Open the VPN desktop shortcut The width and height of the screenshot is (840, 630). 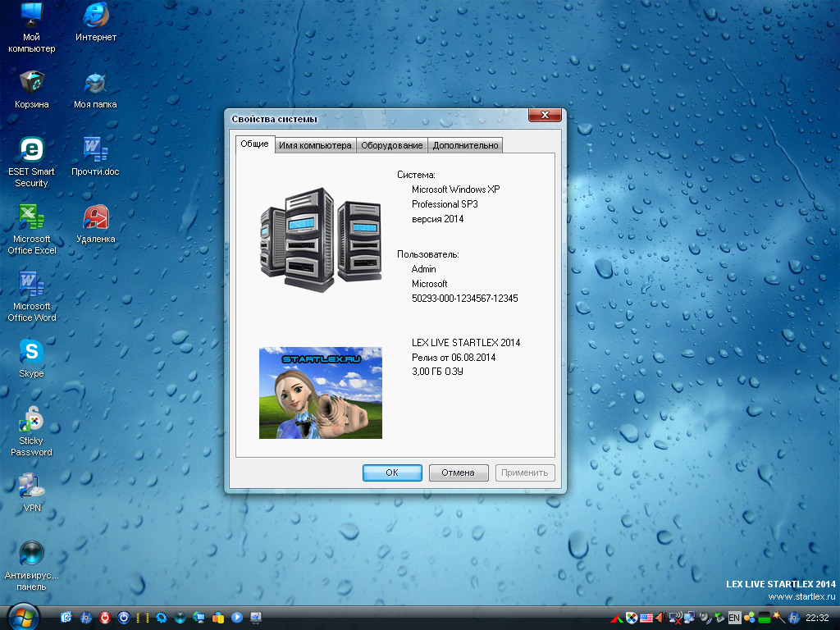(32, 493)
